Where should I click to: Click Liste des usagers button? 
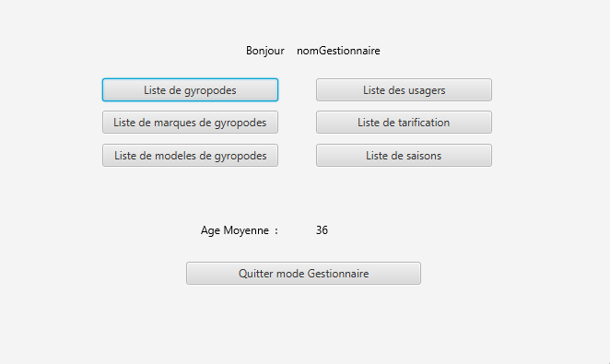[404, 89]
